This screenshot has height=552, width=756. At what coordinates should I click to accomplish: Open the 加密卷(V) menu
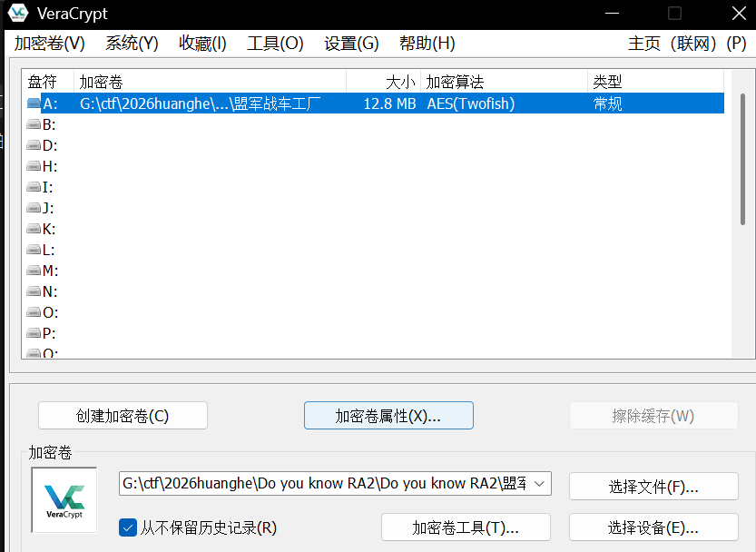coord(50,44)
